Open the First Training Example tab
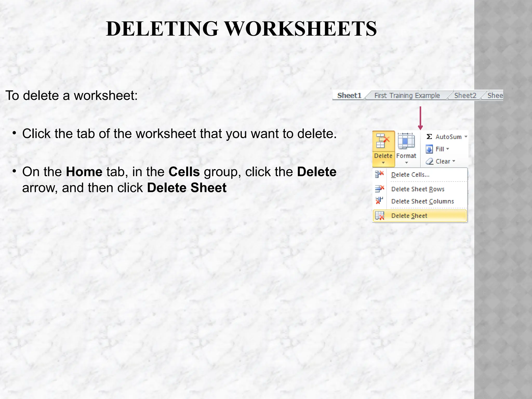The image size is (532, 399). point(407,96)
